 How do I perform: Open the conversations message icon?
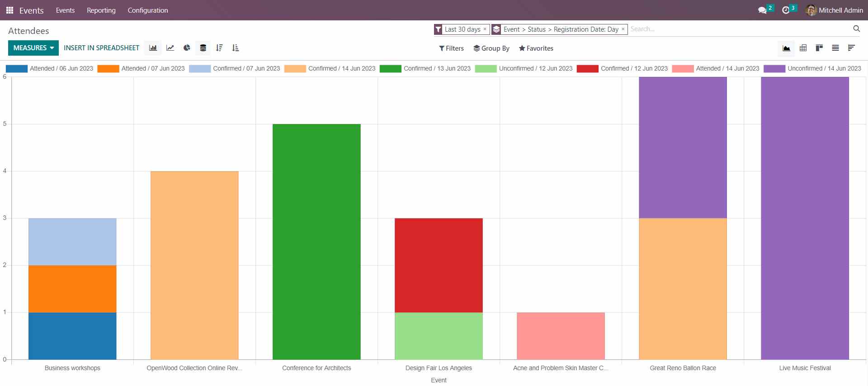point(762,10)
